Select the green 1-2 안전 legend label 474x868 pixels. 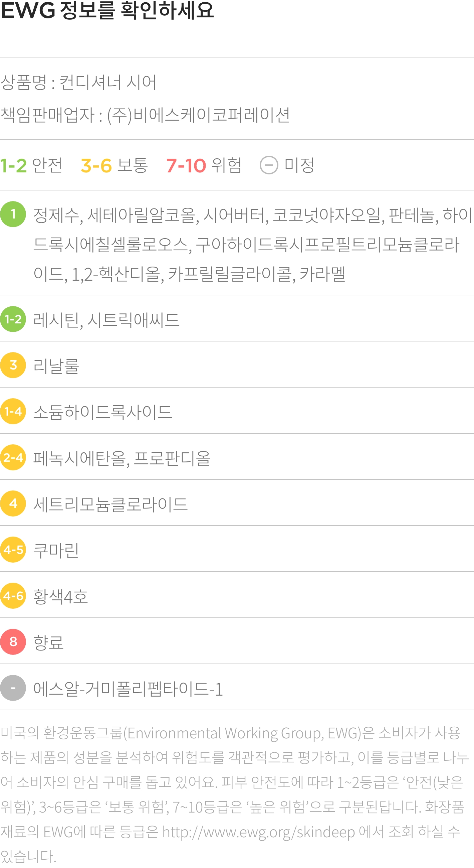point(31,165)
